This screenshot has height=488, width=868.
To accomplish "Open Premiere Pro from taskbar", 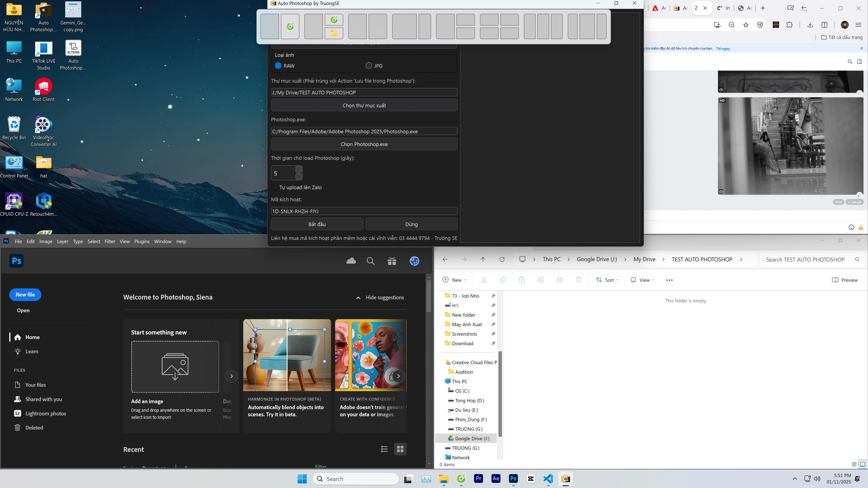I will click(479, 478).
